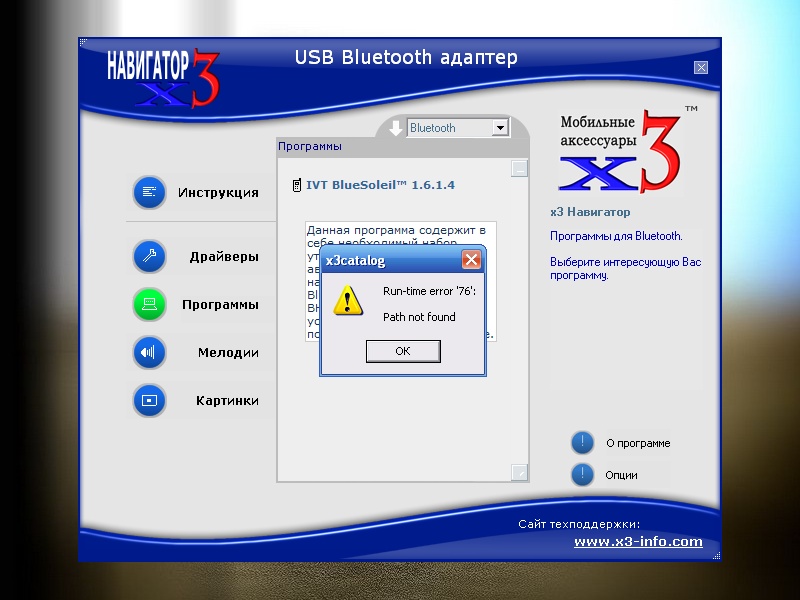Click 'Path not found' message text
800x600 pixels.
[419, 317]
